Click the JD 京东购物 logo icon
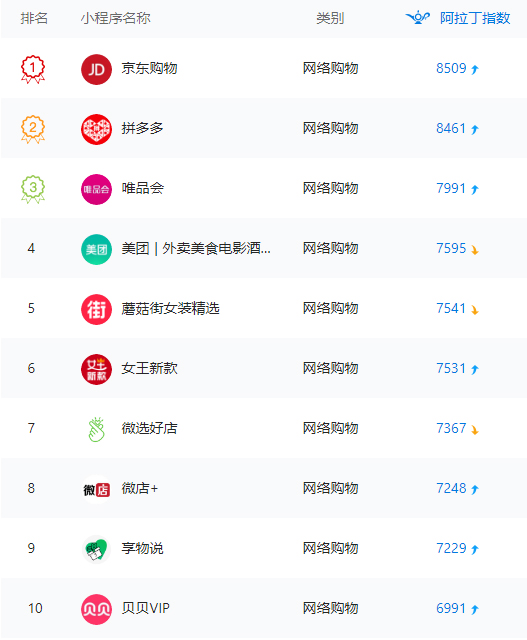This screenshot has height=640, width=527. (96, 69)
